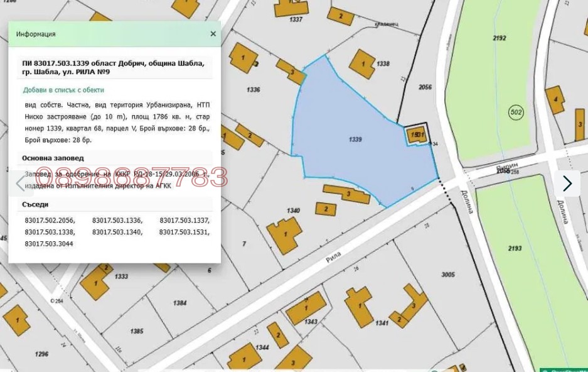Click parcel label 1341 on the map
This screenshot has width=588, height=372.
(382, 323)
